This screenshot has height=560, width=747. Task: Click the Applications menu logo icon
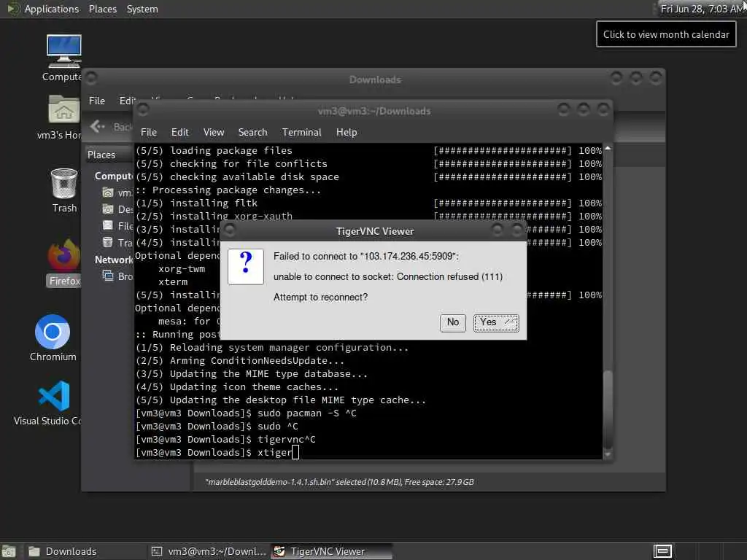[13, 9]
